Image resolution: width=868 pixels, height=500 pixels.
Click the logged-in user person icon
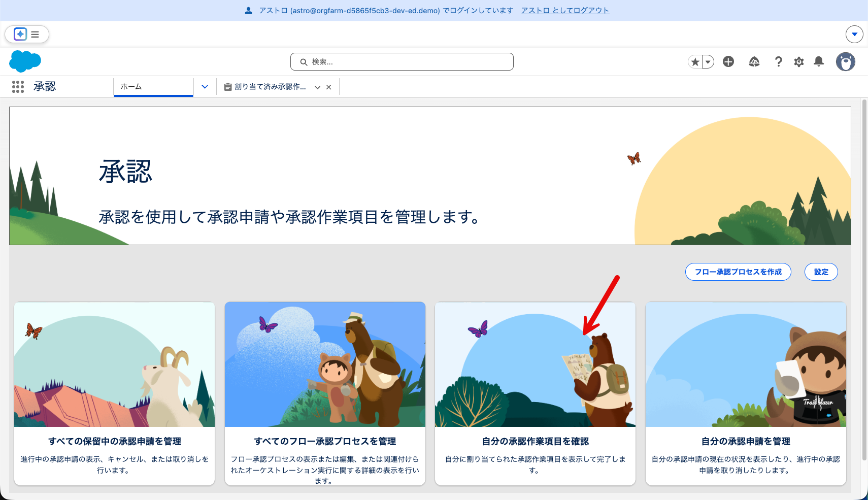tap(248, 10)
